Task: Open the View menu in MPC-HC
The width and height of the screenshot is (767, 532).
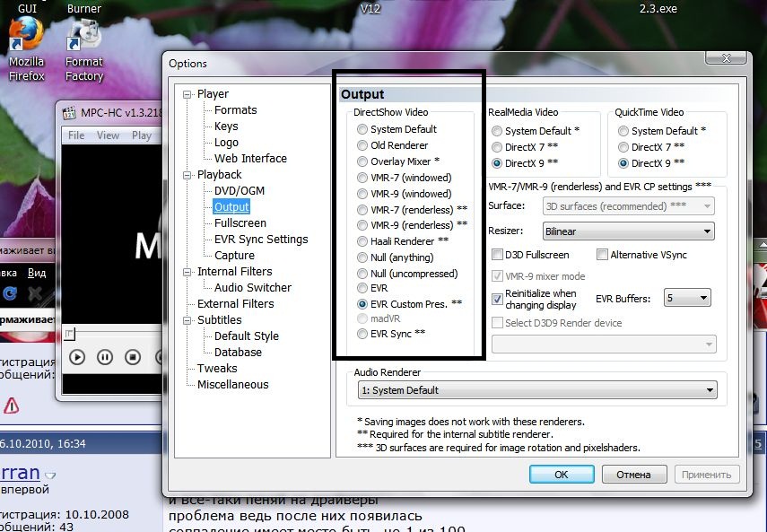Action: [108, 135]
